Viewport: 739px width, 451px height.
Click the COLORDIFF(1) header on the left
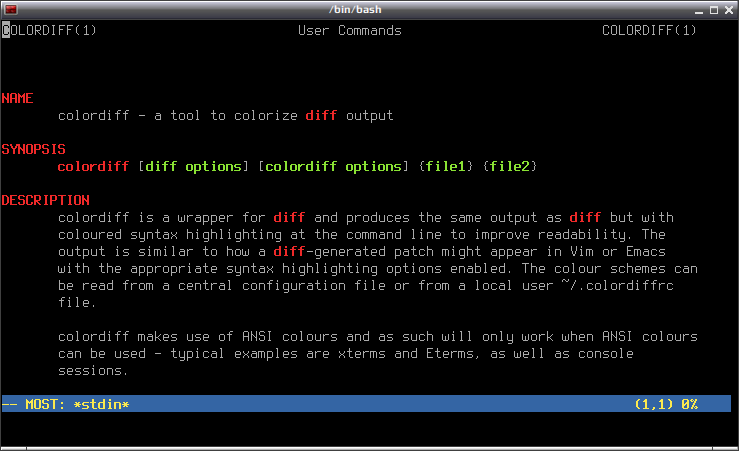49,31
